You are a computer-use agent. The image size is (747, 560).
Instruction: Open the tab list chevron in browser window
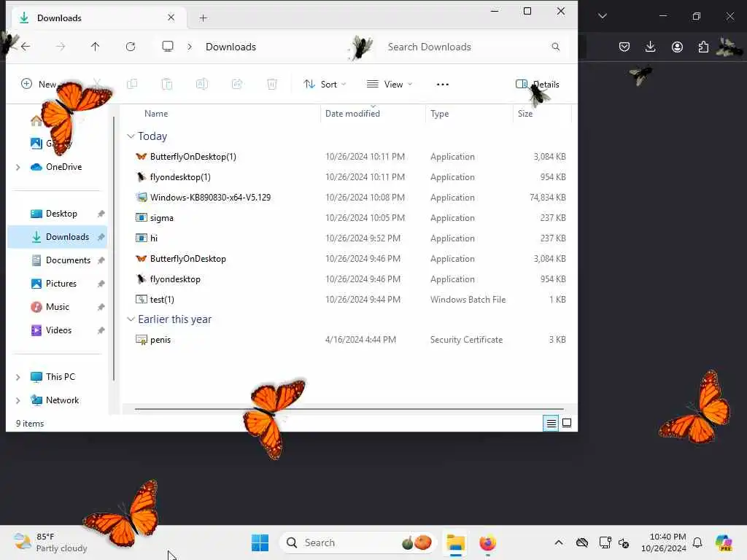602,16
